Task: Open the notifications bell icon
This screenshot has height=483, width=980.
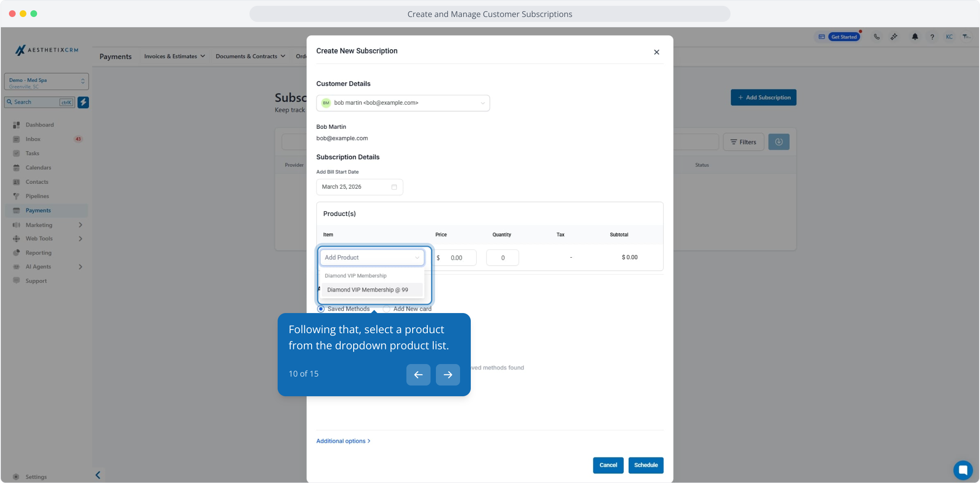Action: tap(915, 37)
